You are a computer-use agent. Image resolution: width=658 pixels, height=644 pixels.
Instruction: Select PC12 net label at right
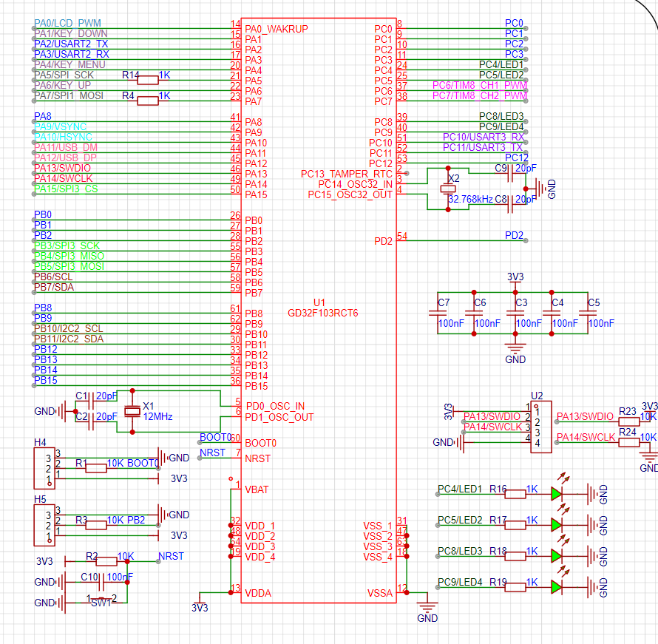[x=517, y=157]
